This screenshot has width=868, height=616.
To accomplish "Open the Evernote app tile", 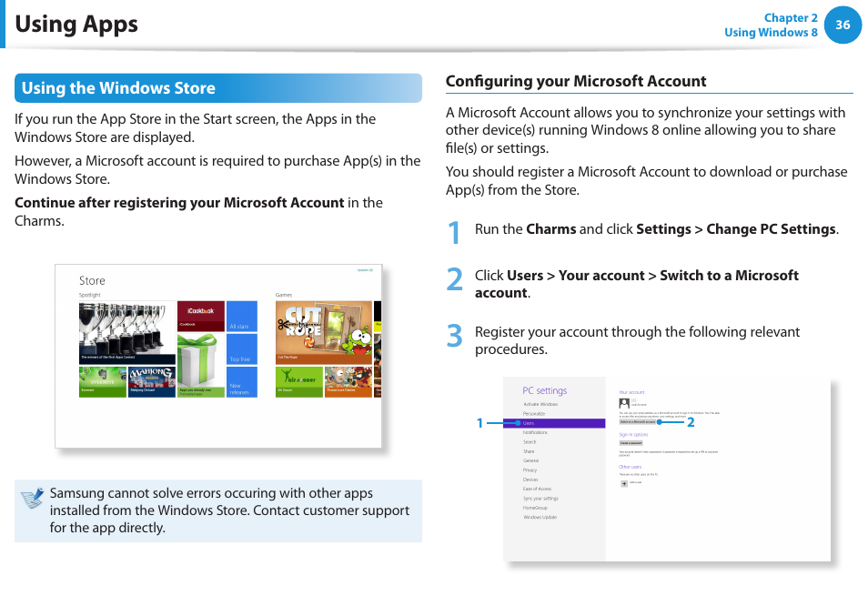I will (x=103, y=382).
